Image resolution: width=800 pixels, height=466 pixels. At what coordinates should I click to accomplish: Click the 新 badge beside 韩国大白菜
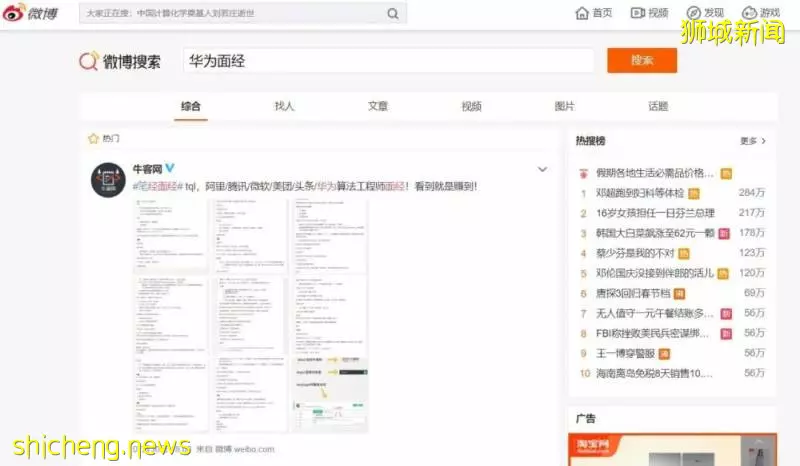(x=724, y=234)
